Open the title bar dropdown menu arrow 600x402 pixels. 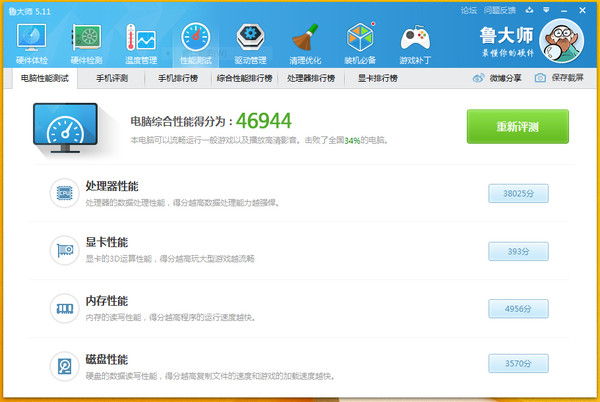[546, 10]
